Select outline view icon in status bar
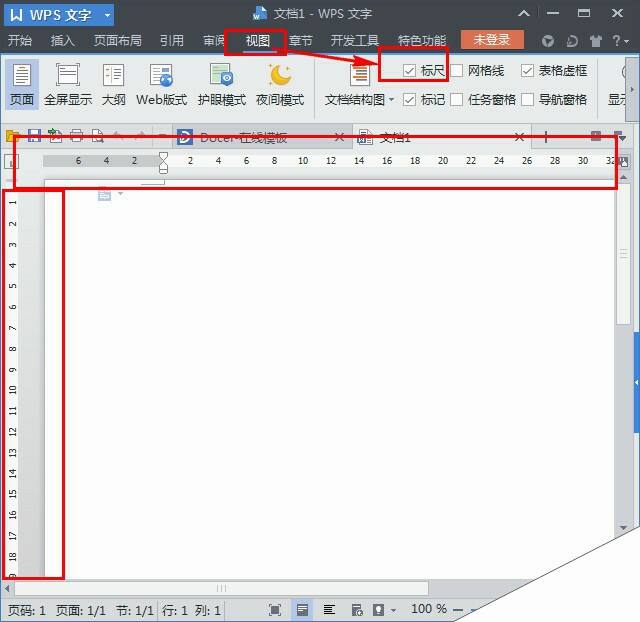Viewport: 640px width, 622px height. pyautogui.click(x=329, y=610)
